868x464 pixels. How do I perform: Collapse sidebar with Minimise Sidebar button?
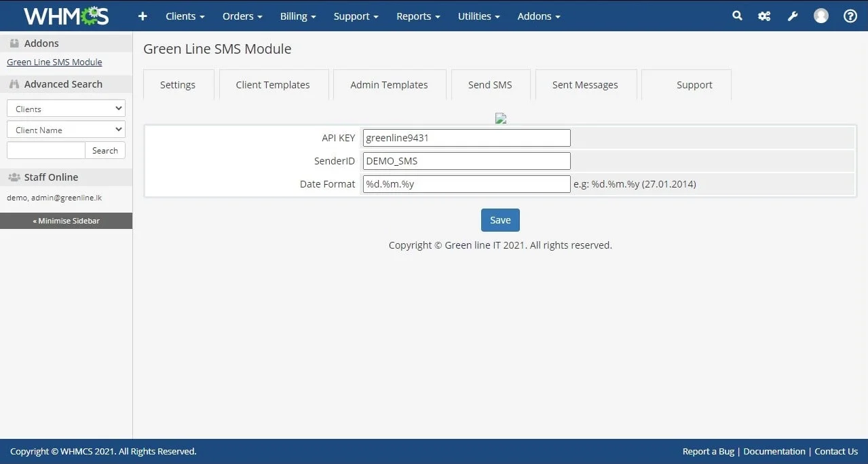(66, 221)
